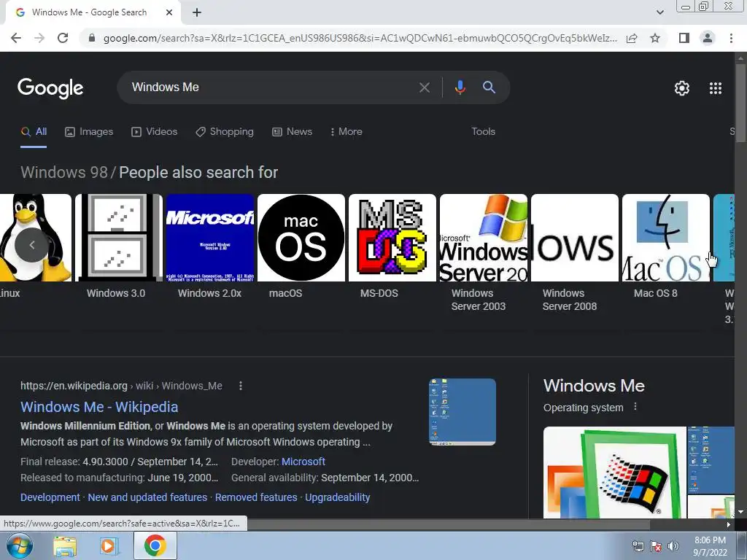Click the Wikipedia result screenshot thumbnail

(x=462, y=412)
